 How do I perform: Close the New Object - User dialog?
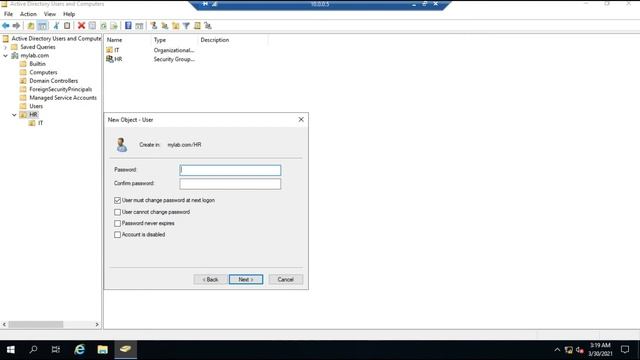301,120
